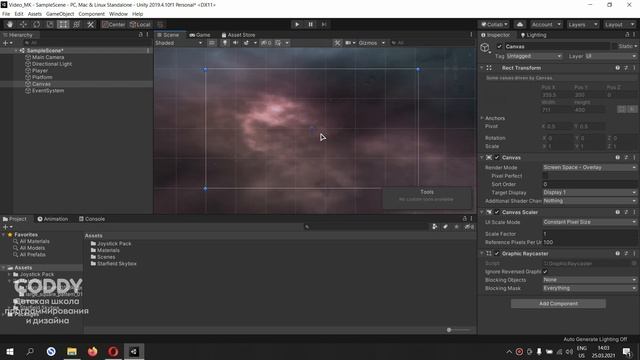
Task: Click the Sort Order field
Action: coord(589,184)
